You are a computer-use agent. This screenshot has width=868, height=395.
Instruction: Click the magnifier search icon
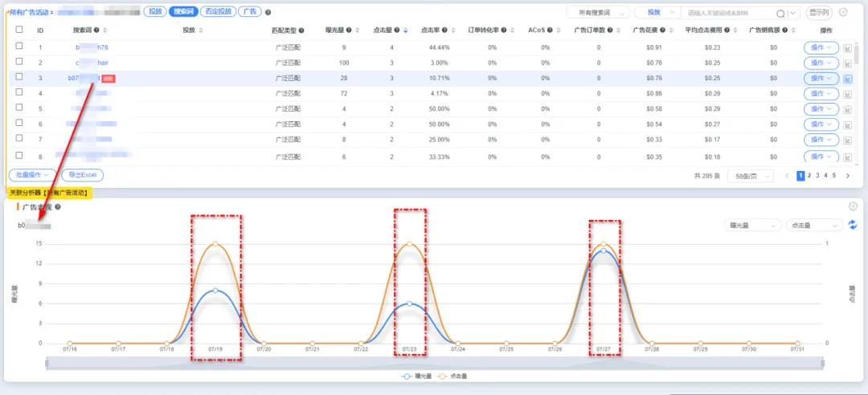[x=780, y=14]
